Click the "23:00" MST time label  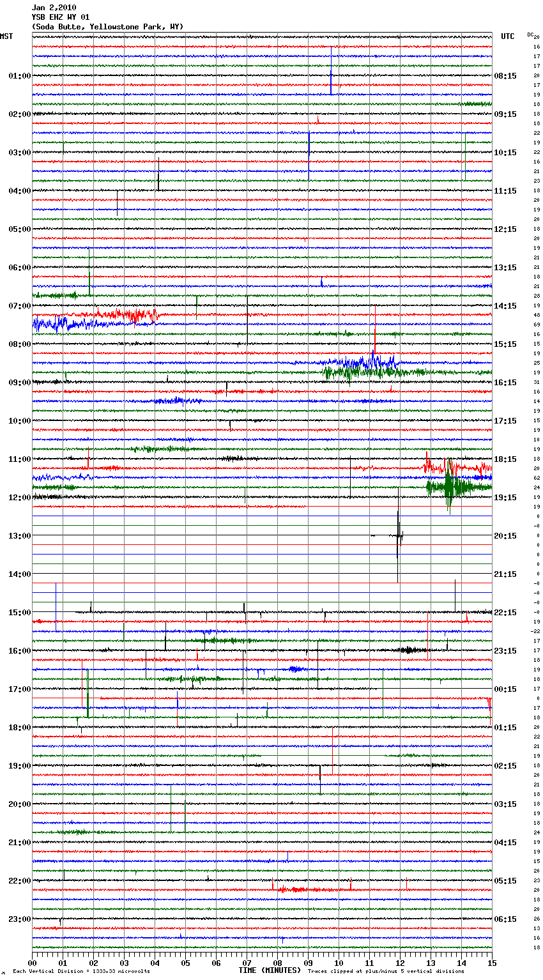20,919
